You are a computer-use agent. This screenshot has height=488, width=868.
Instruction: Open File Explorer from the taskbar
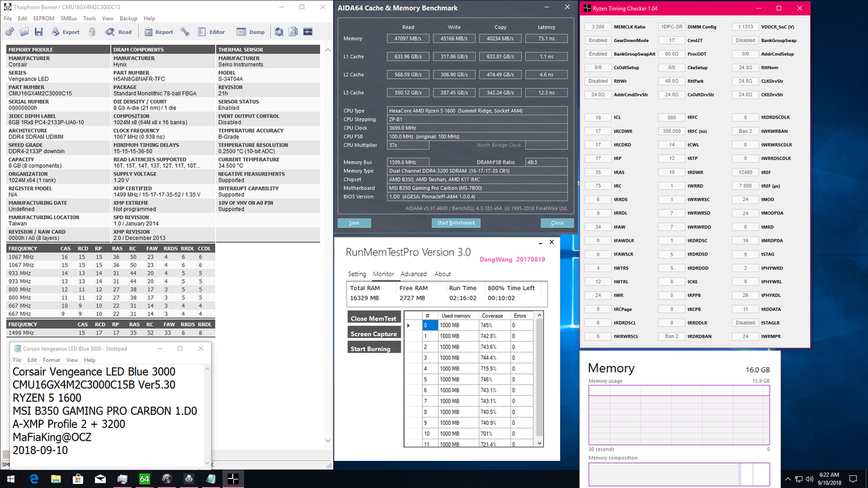click(x=56, y=479)
